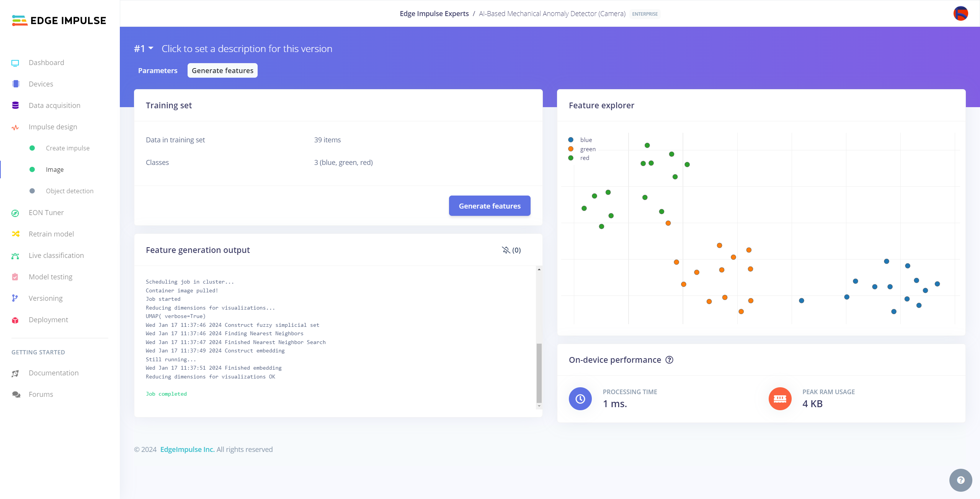Click the Impulse design icon
Viewport: 980px width, 499px height.
pyautogui.click(x=16, y=127)
